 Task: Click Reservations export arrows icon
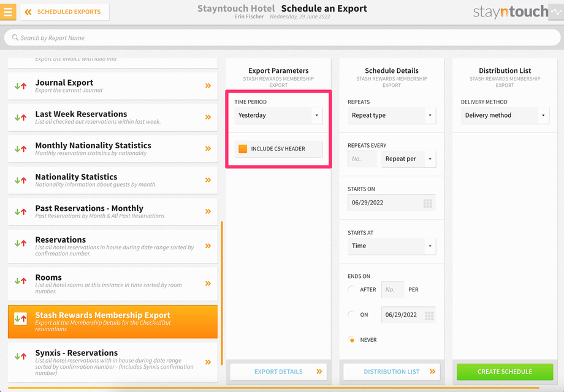(20, 243)
